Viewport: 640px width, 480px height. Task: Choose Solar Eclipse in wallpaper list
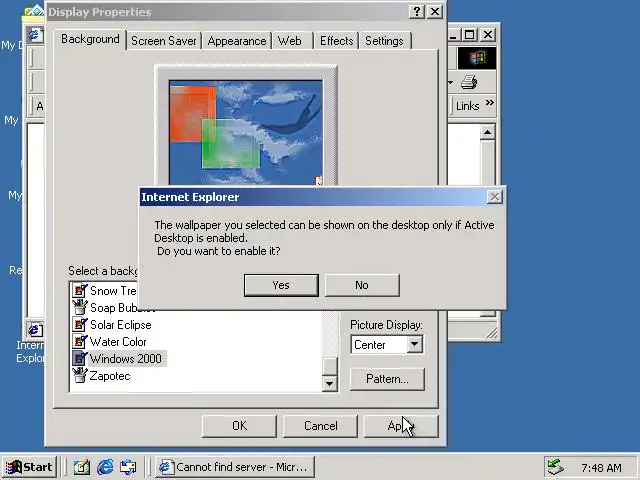point(121,325)
